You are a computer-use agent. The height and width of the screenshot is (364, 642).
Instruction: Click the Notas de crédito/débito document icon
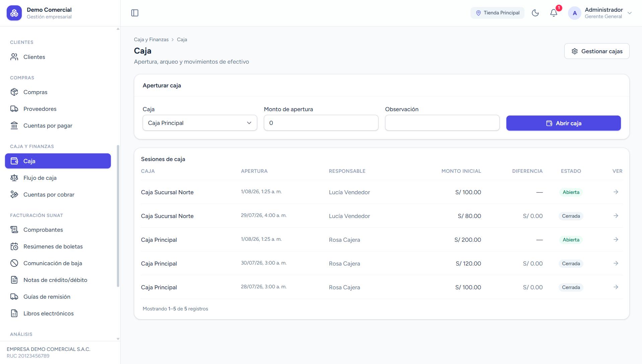coord(14,280)
